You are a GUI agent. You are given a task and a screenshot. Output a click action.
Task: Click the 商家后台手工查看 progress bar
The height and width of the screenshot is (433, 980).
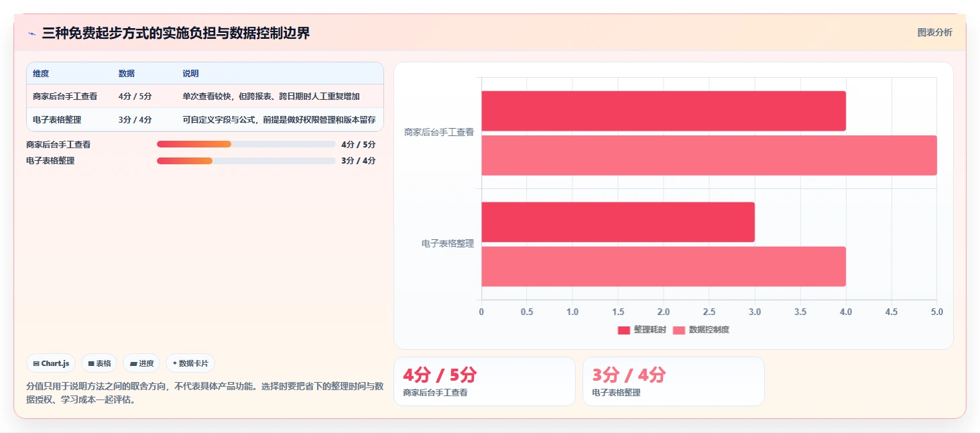click(x=246, y=144)
